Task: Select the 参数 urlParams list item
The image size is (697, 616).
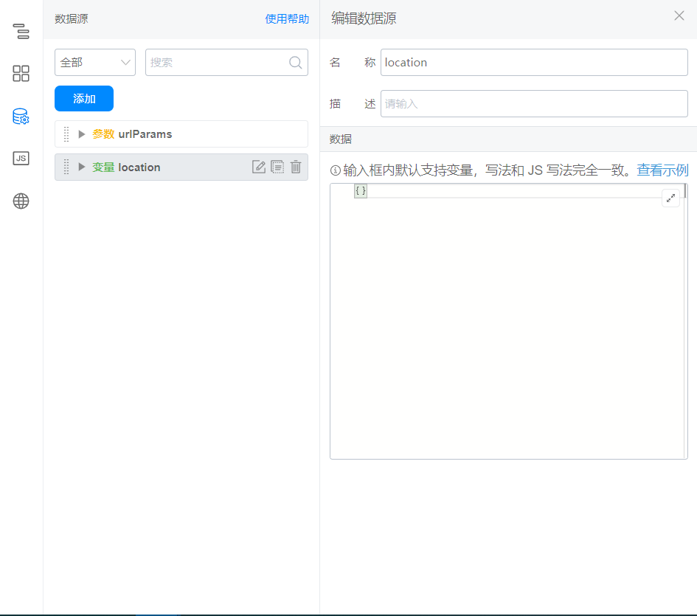Action: (x=181, y=134)
